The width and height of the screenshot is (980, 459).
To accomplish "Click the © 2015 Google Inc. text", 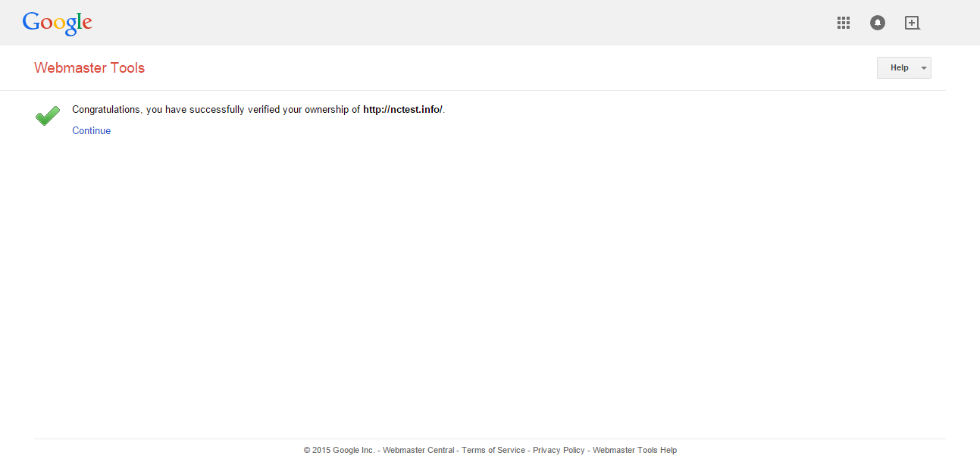I will tap(339, 450).
